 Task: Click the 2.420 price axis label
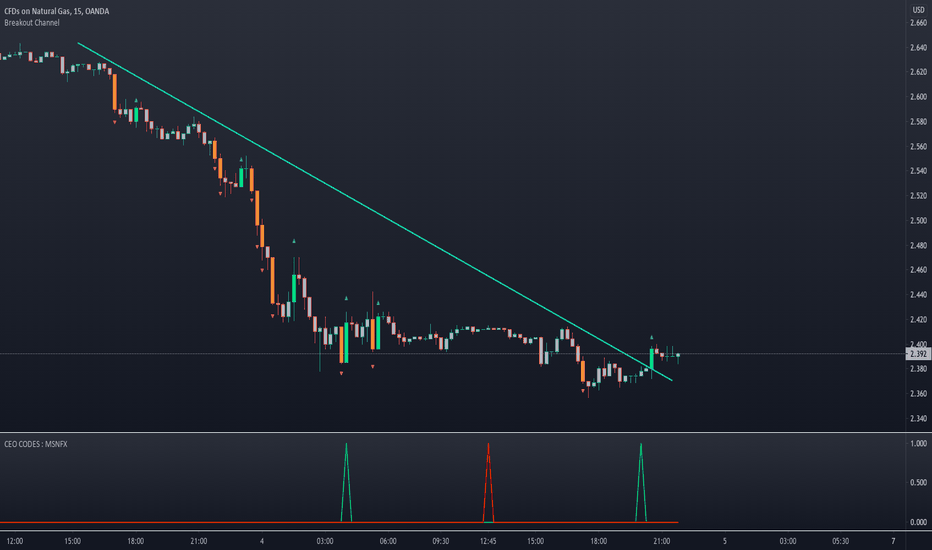coord(918,320)
